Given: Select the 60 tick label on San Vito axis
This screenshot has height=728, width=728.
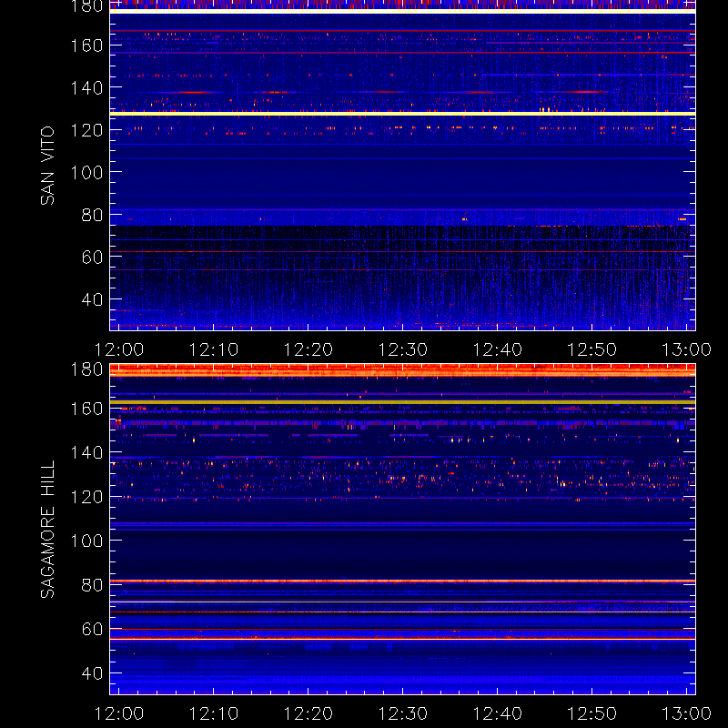Looking at the screenshot, I should (x=92, y=258).
